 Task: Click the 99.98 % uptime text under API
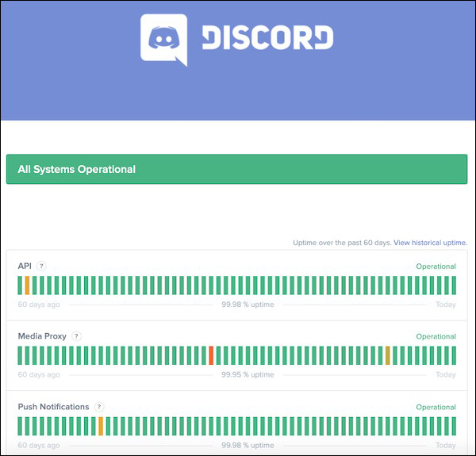click(248, 305)
